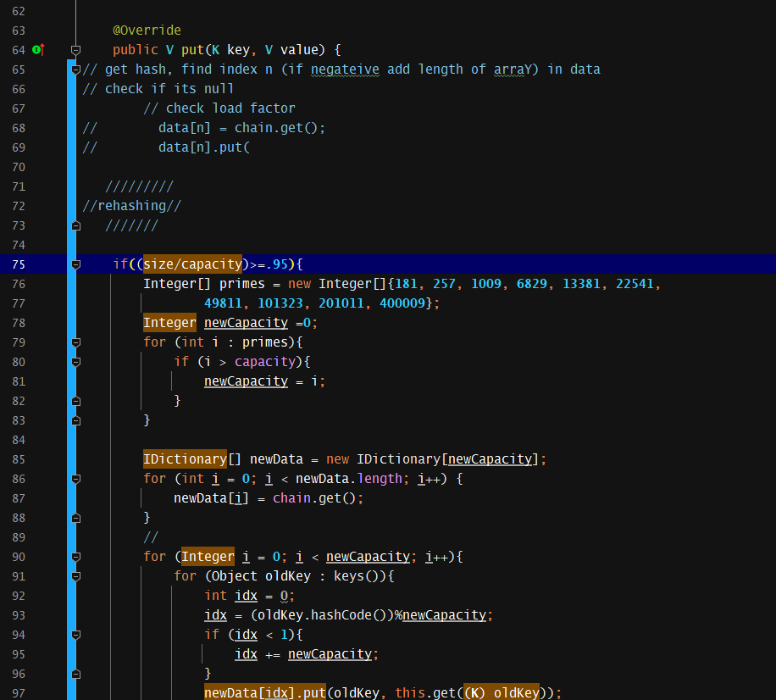The image size is (776, 700).
Task: Click line number 93 in the gutter
Action: pyautogui.click(x=19, y=615)
